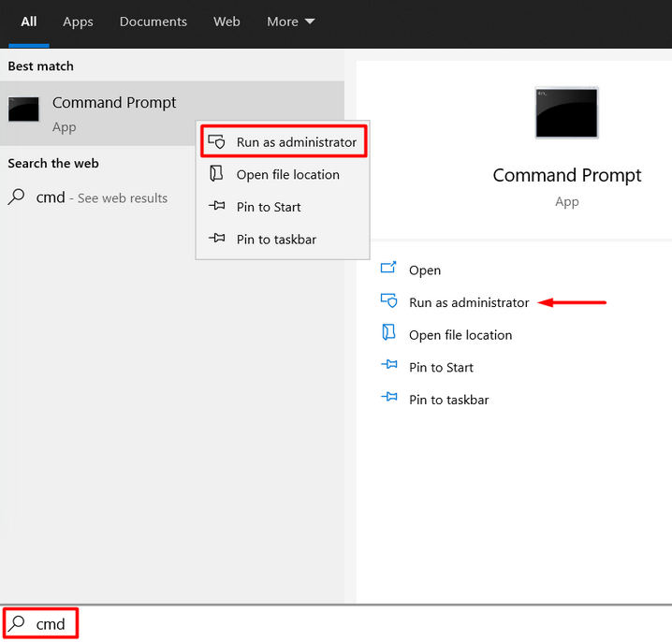Image resolution: width=672 pixels, height=642 pixels.
Task: Open the cmd See web results suggestion
Action: (x=101, y=198)
